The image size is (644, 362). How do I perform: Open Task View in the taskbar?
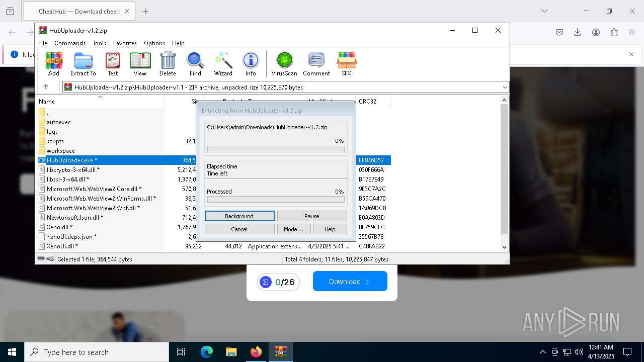(181, 352)
